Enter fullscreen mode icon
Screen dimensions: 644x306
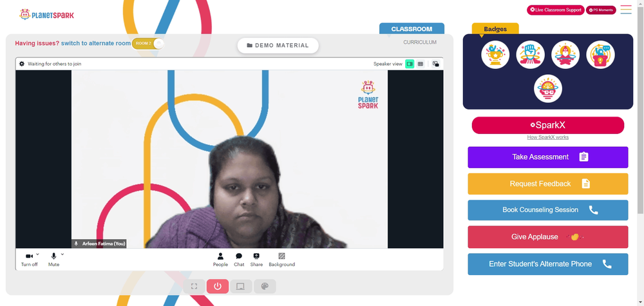point(194,286)
